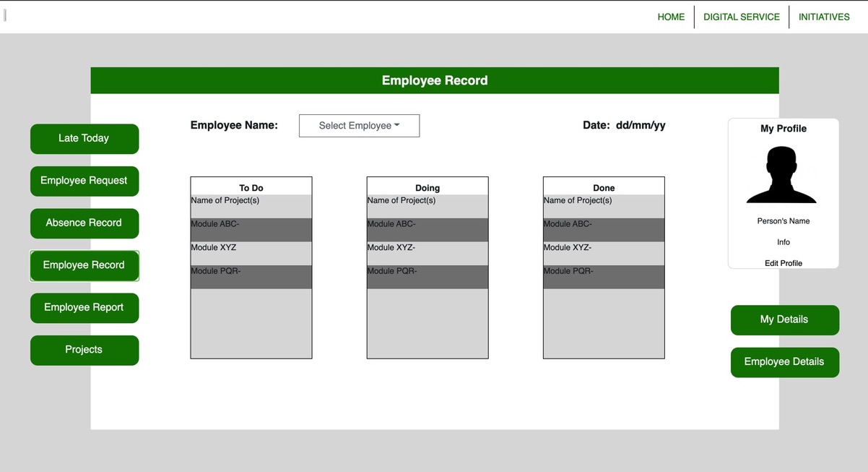Click the profile silhouette avatar icon
Screen dimensions: 868x472
781,174
